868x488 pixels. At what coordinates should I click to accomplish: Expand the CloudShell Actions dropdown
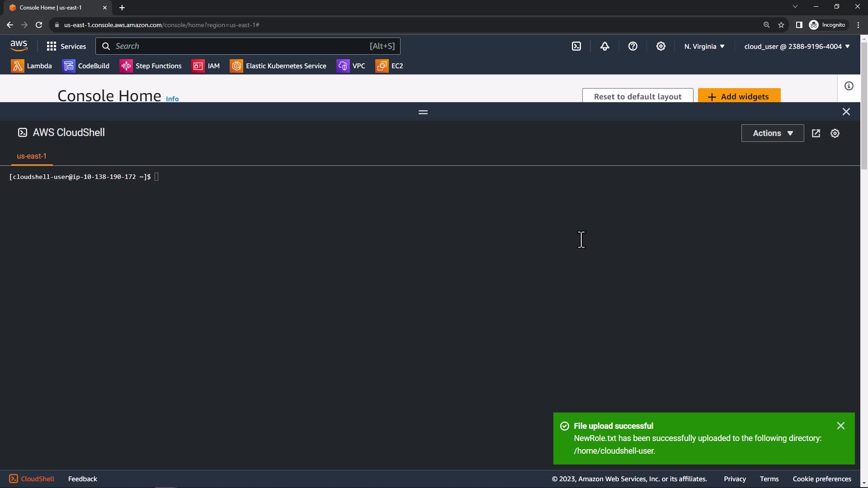pos(773,133)
